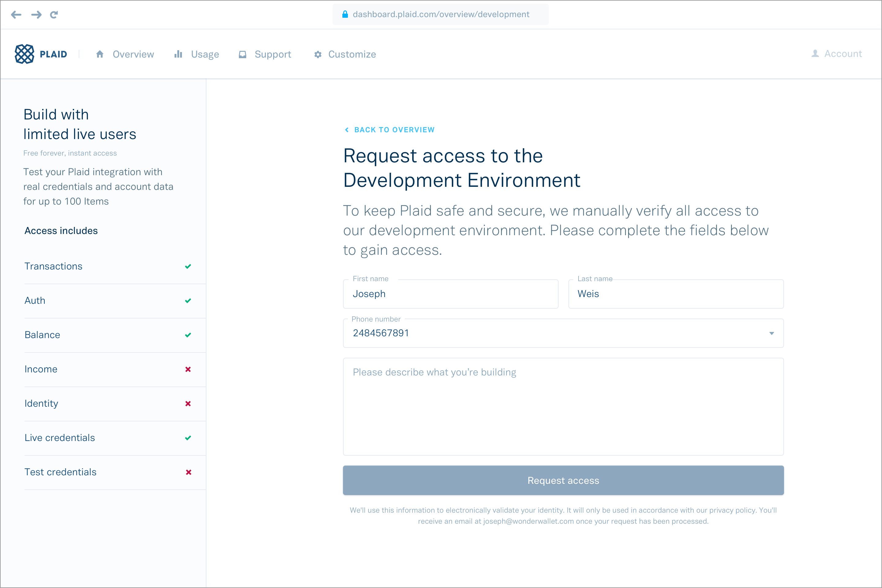Follow the BACK TO OVERVIEW link
Screen dimensions: 882x588
coord(394,130)
